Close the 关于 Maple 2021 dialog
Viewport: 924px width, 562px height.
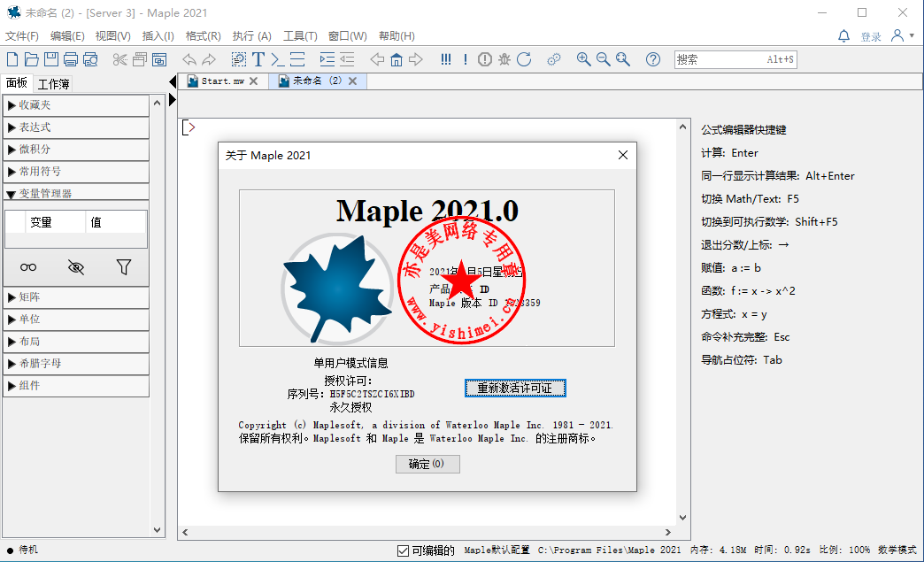coord(623,155)
